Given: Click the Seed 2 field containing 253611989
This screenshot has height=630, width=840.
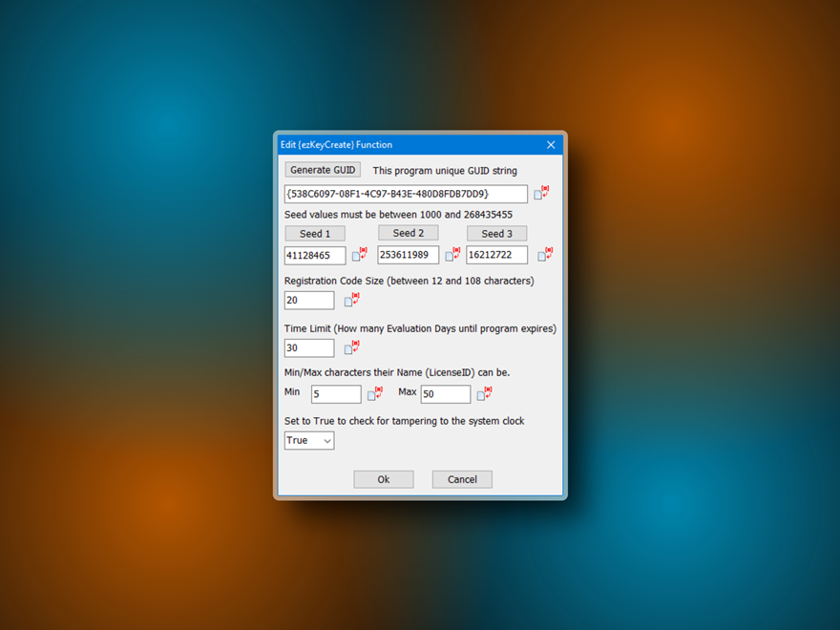Looking at the screenshot, I should coord(408,255).
